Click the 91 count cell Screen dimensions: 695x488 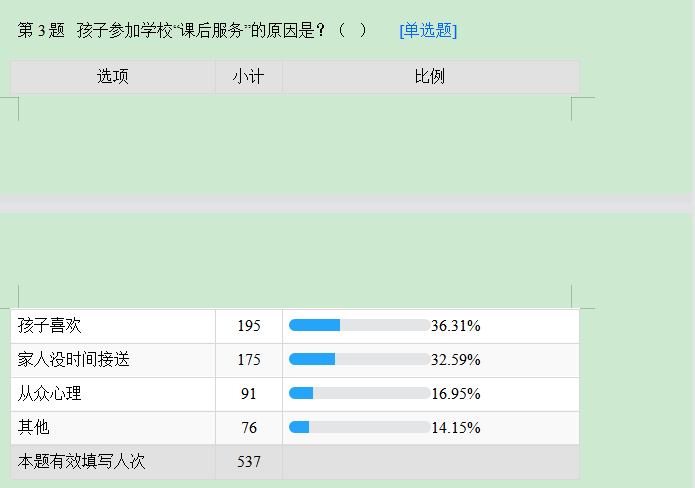249,394
